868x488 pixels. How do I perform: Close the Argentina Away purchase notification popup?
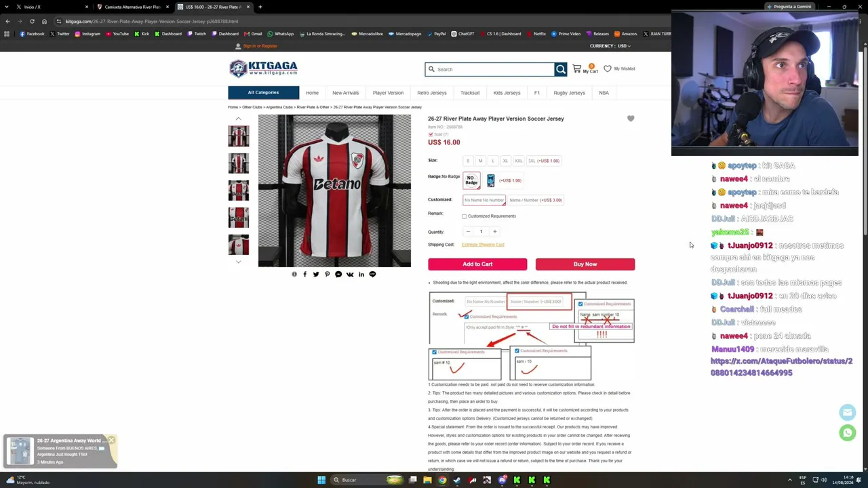(x=111, y=441)
